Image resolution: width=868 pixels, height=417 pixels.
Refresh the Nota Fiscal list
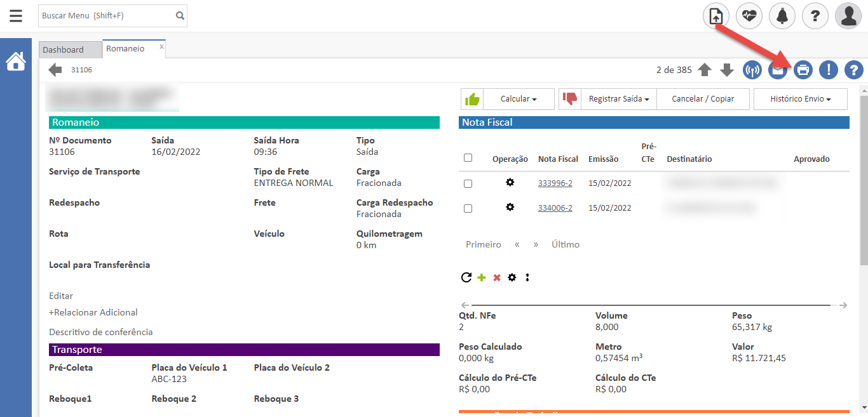(466, 277)
